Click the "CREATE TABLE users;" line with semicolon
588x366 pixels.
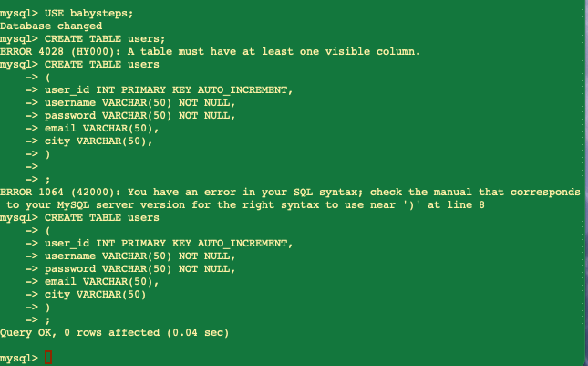tap(105, 39)
